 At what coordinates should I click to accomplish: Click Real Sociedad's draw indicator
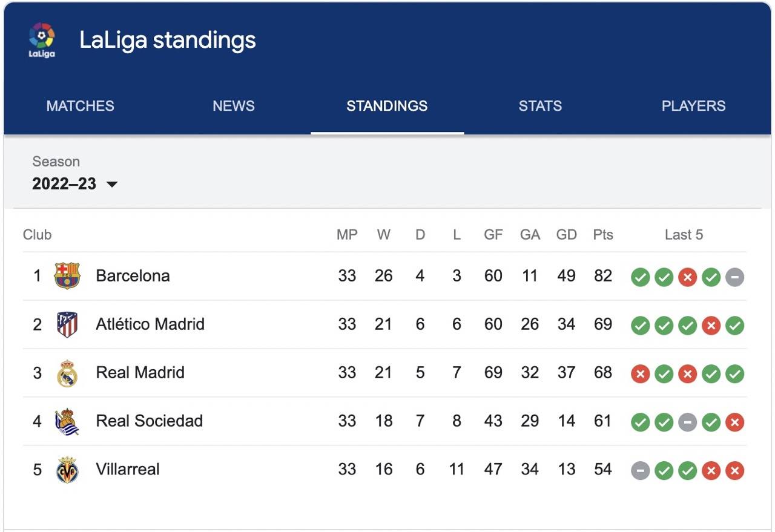point(687,422)
